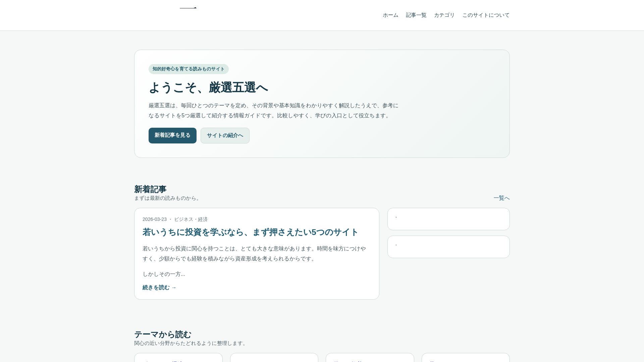This screenshot has height=362, width=644.
Task: Select the 知的好奇心を育てる読みものサイト badge
Action: pos(189,69)
